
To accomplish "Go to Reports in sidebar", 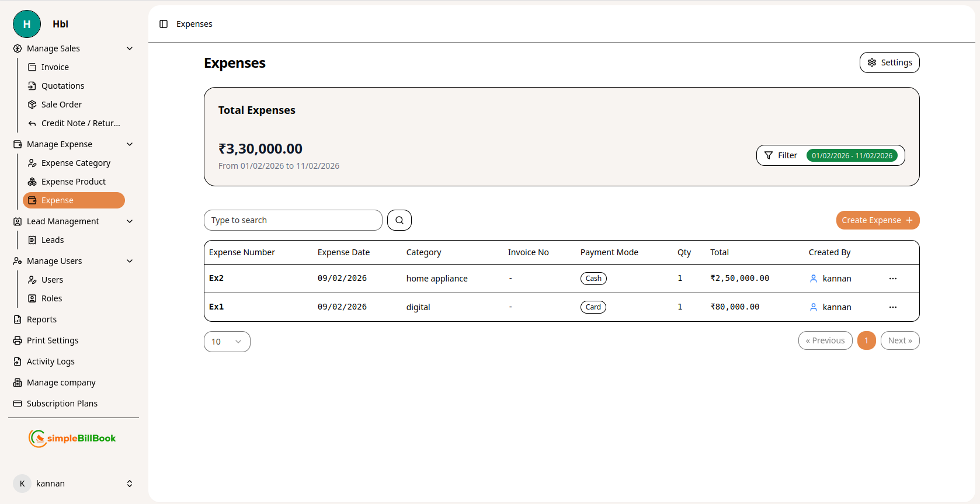I will point(41,319).
